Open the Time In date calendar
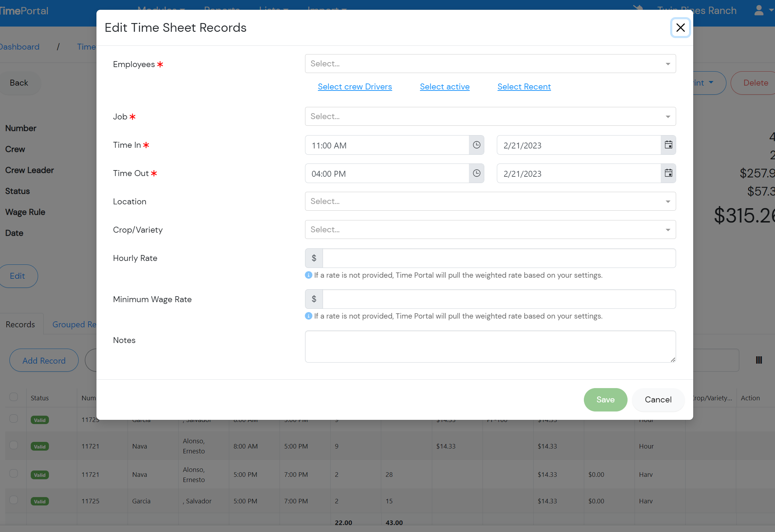775x532 pixels. click(668, 145)
